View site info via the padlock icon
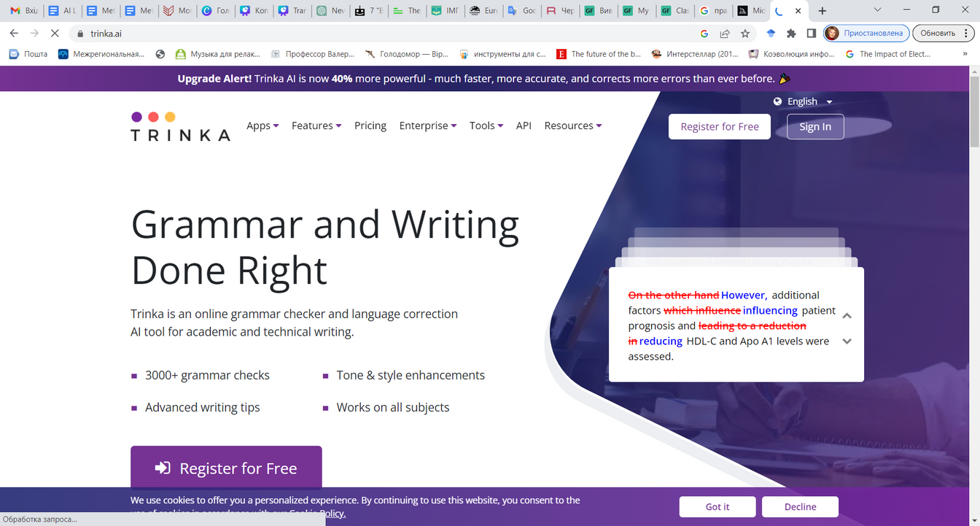Viewport: 980px width, 526px height. coord(80,34)
